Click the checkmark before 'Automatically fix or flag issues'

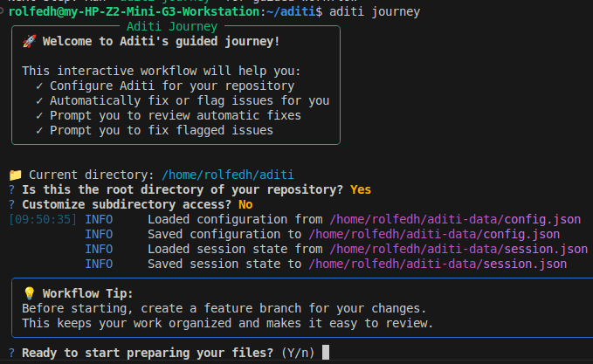pyautogui.click(x=39, y=101)
